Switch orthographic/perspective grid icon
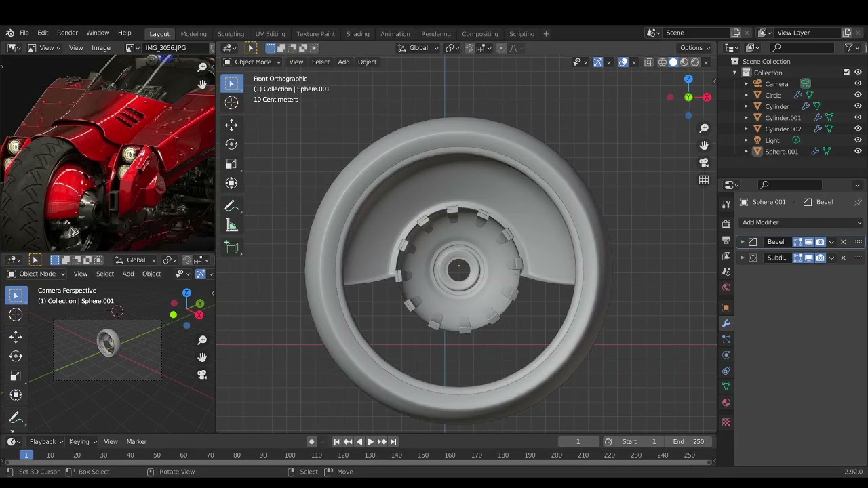The height and width of the screenshot is (488, 868). tap(704, 180)
